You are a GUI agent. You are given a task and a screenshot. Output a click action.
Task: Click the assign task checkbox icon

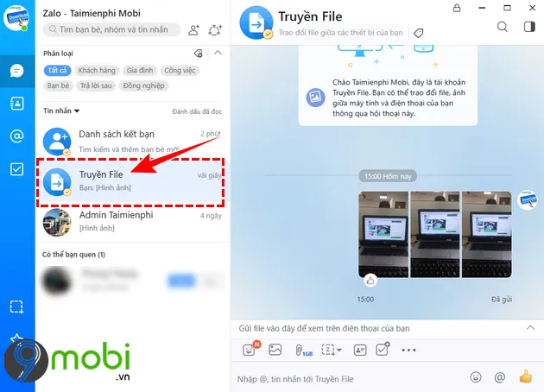(383, 349)
